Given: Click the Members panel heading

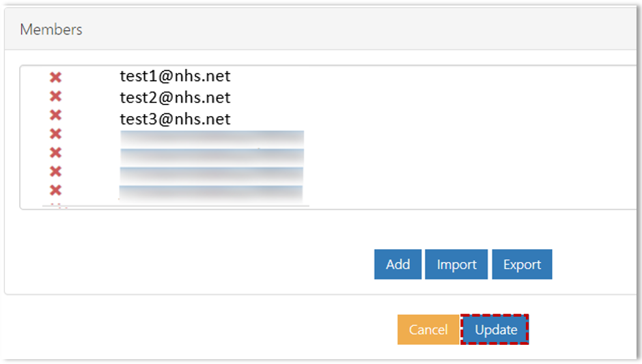Looking at the screenshot, I should pos(51,29).
